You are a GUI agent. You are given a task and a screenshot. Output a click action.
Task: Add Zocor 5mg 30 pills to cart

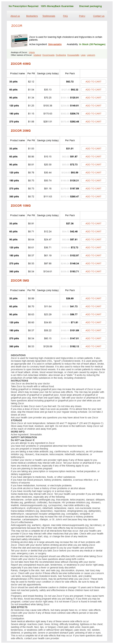93,298
